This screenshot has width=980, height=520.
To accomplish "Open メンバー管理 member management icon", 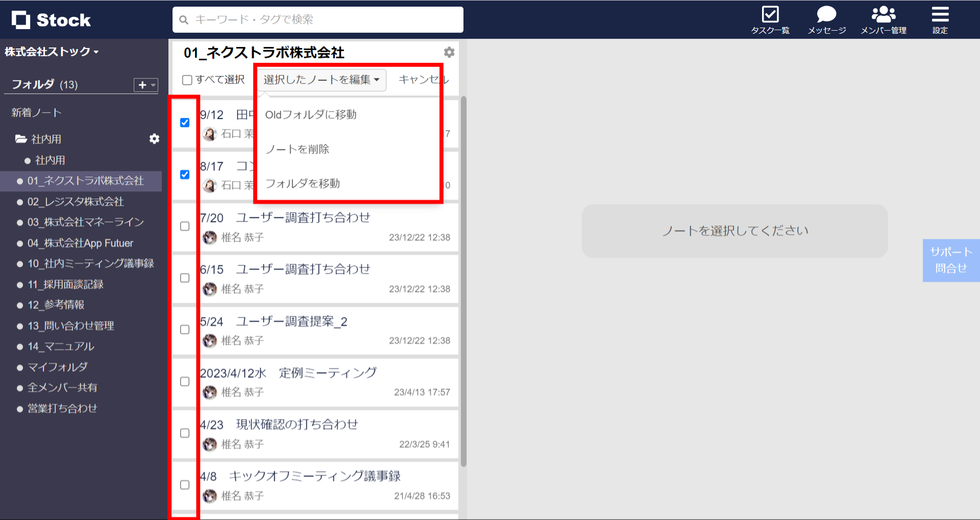I will (883, 19).
